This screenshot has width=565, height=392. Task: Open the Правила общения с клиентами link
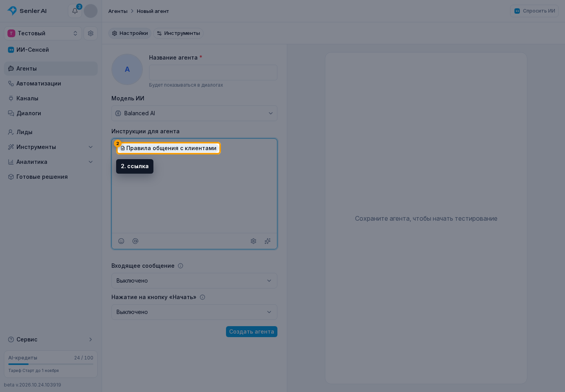click(169, 148)
